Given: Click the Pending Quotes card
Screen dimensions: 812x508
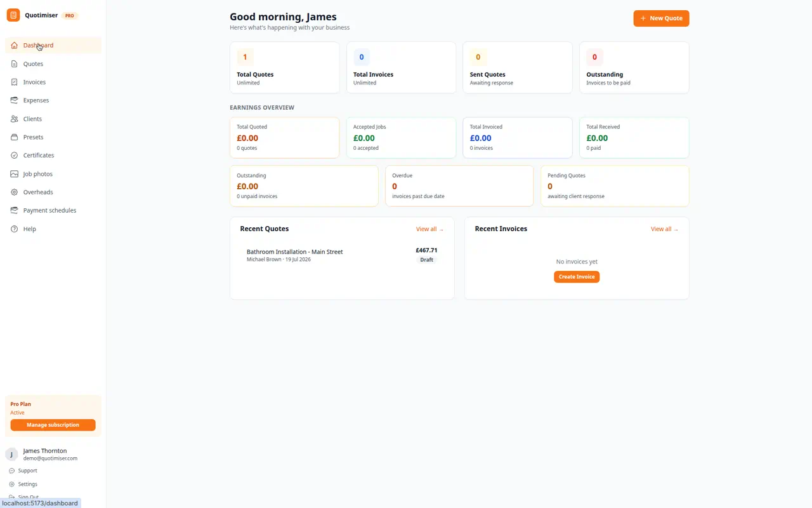Looking at the screenshot, I should click(615, 186).
